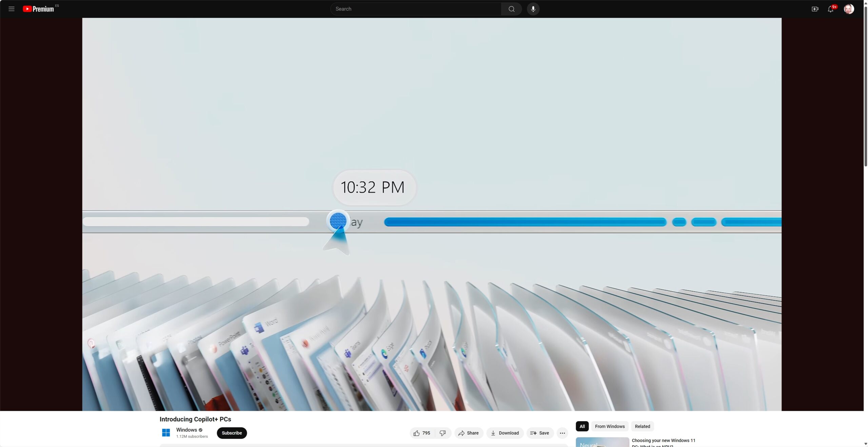This screenshot has width=868, height=447.
Task: Select the All filter chip
Action: (582, 426)
